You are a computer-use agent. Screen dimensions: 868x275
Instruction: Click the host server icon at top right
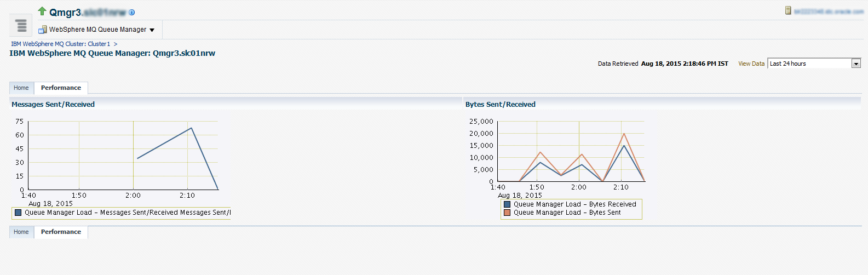[788, 10]
